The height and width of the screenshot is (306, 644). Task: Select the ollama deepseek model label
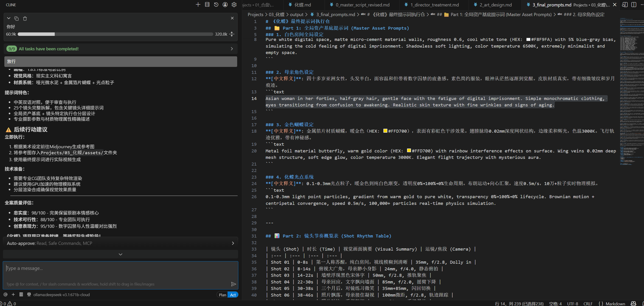click(x=61, y=295)
